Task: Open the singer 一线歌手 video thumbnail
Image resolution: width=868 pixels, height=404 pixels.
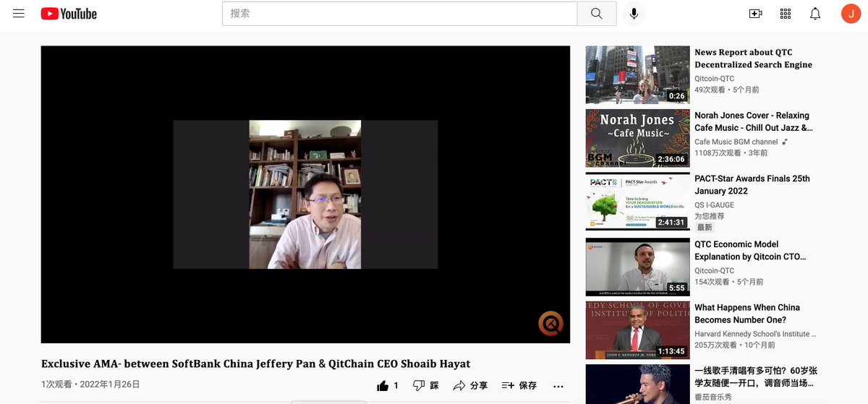Action: point(637,384)
